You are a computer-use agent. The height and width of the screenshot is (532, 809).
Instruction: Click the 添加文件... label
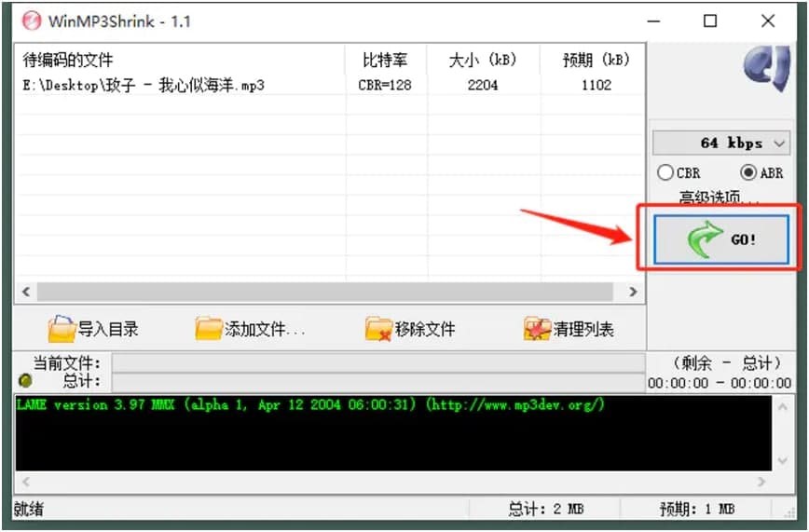pyautogui.click(x=264, y=329)
